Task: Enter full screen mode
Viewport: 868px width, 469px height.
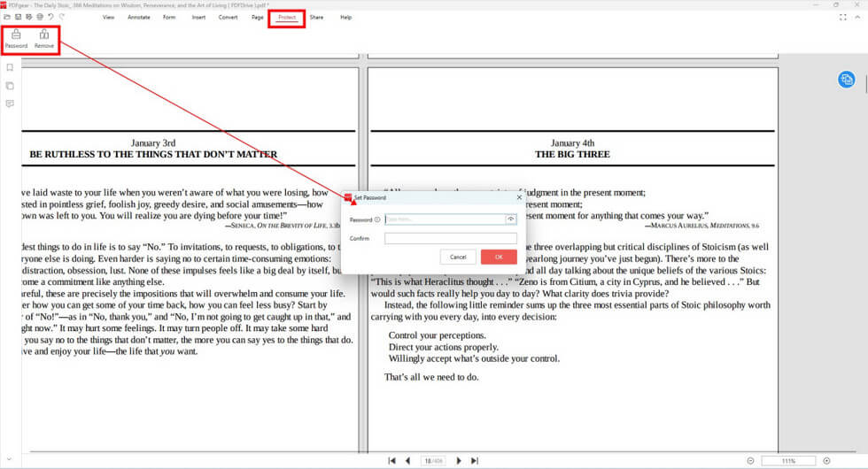Action: (x=842, y=17)
